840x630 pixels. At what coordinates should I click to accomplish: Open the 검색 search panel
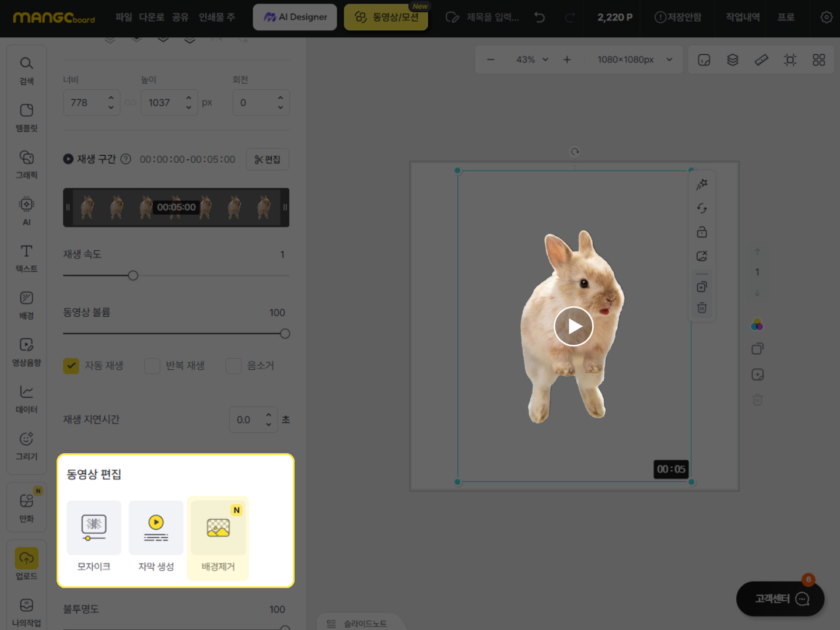pyautogui.click(x=26, y=71)
